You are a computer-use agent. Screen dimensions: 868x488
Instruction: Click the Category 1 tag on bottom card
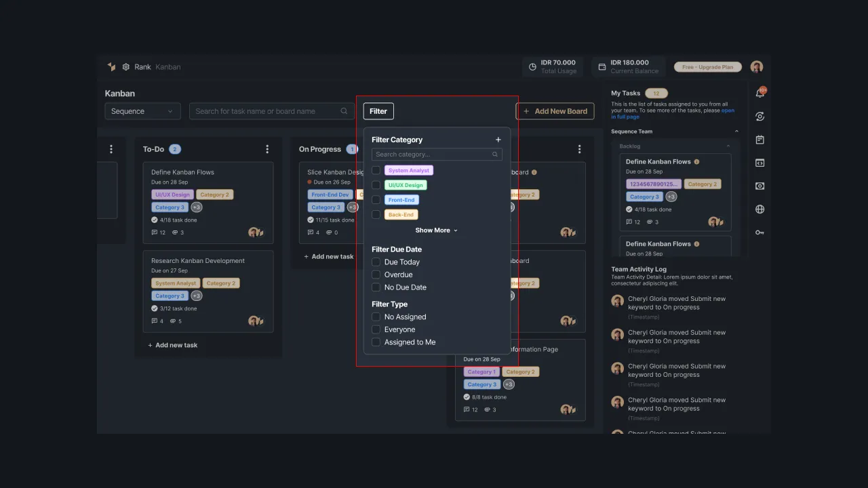click(481, 371)
